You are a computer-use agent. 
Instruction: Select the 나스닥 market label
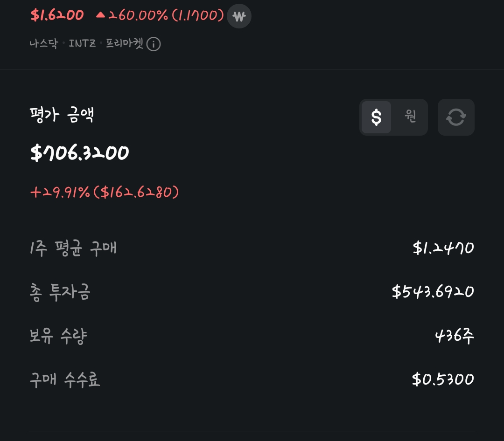coord(43,44)
